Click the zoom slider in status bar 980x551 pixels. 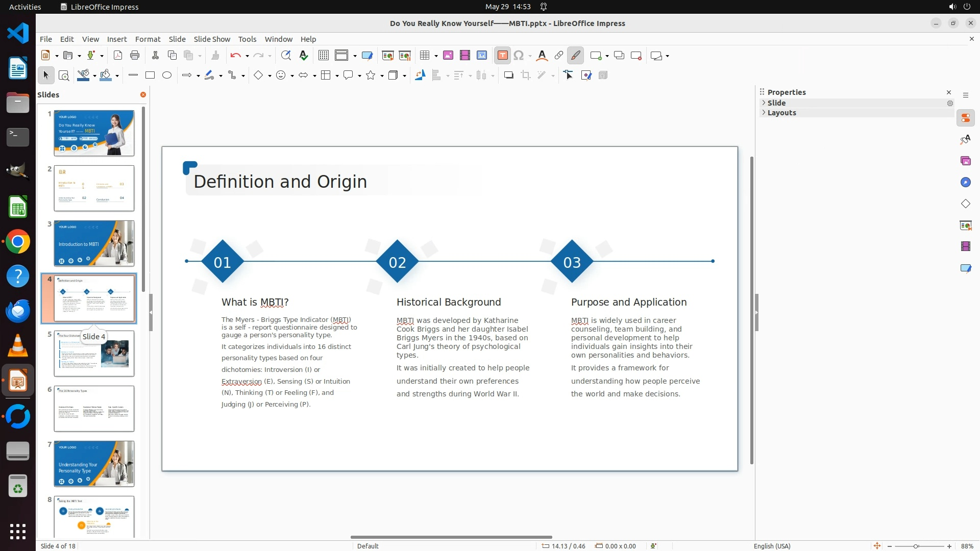point(916,546)
